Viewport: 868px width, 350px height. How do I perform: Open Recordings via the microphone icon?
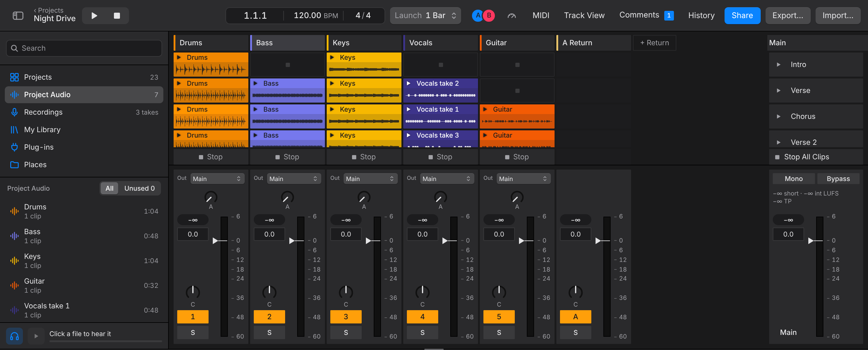(14, 112)
